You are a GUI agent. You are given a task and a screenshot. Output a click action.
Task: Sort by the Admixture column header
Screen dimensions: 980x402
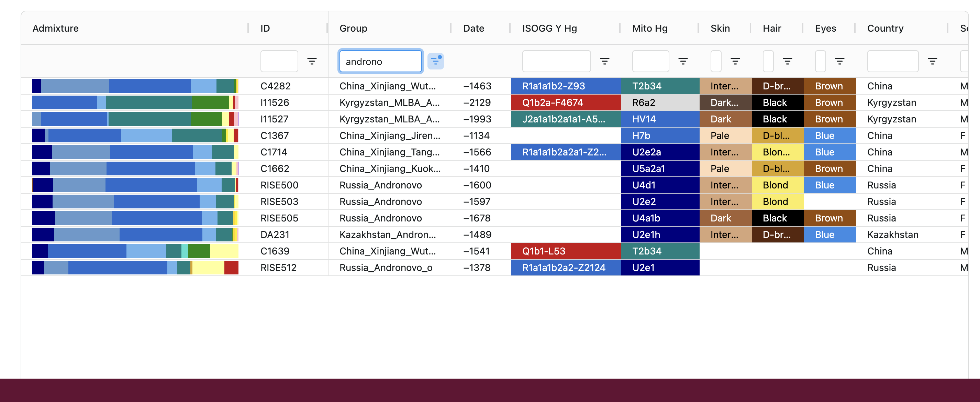(x=56, y=28)
